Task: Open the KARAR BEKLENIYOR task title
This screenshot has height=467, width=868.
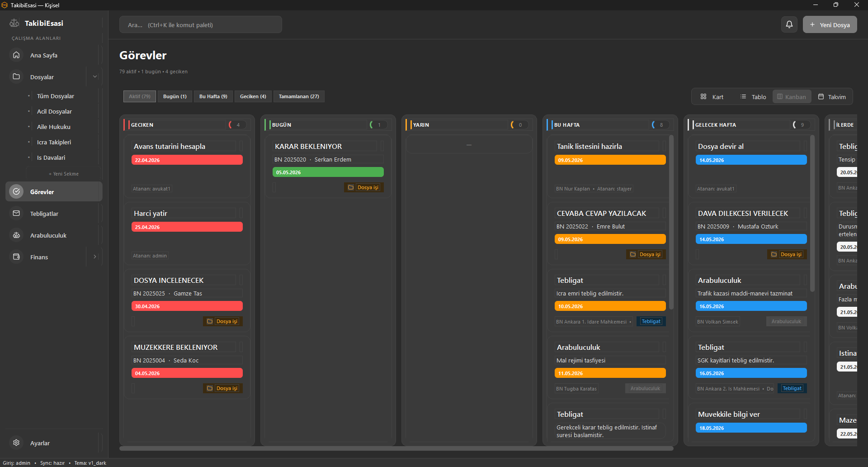Action: 308,146
